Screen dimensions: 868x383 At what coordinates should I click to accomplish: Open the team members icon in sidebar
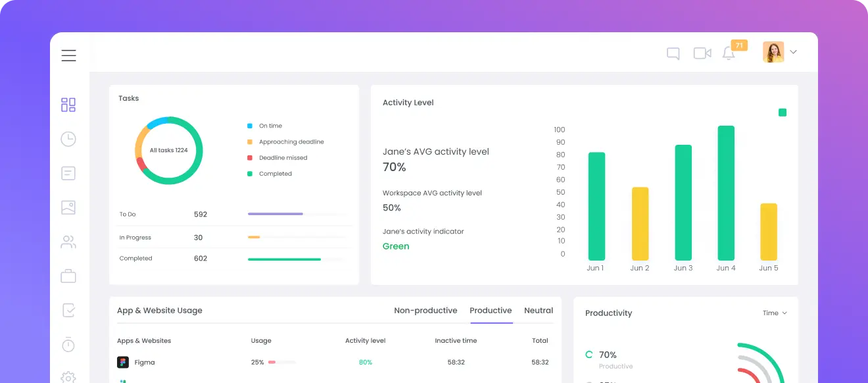(x=68, y=241)
